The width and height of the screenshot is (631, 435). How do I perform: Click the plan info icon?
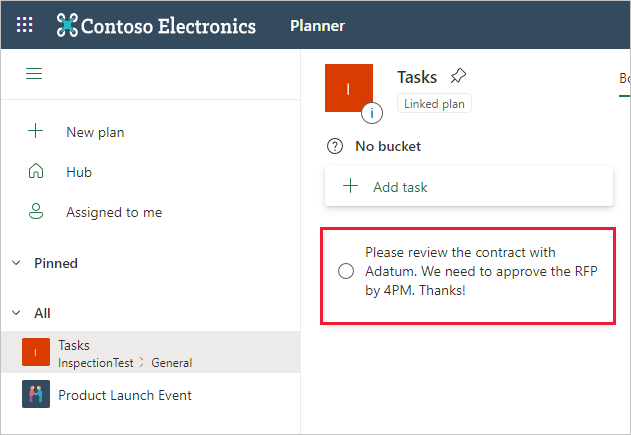click(x=372, y=113)
